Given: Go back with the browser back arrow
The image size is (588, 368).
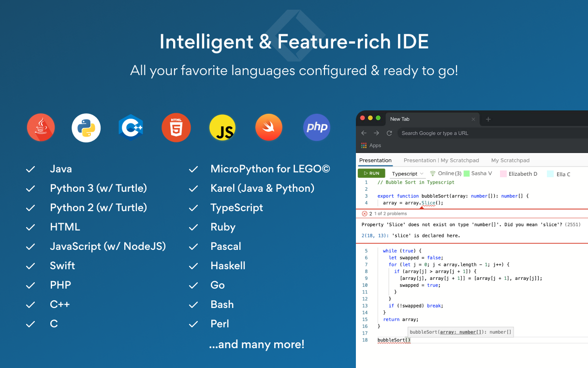Looking at the screenshot, I should pyautogui.click(x=364, y=133).
